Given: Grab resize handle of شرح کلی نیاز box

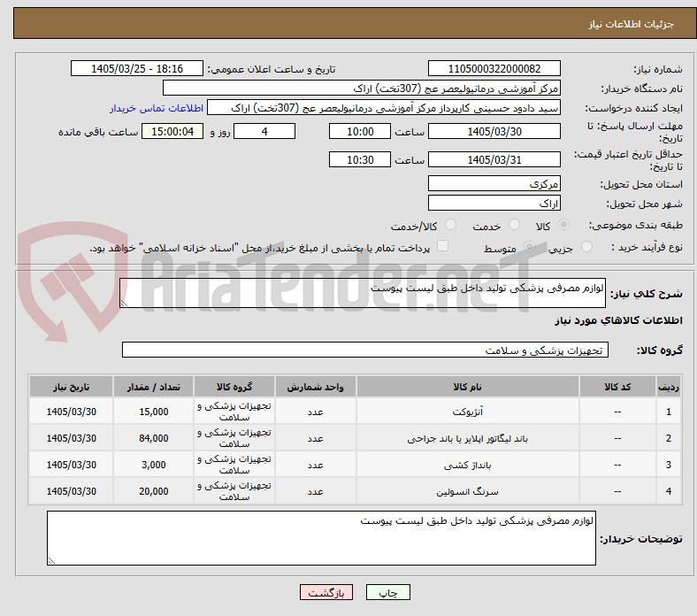Looking at the screenshot, I should click(x=124, y=304).
